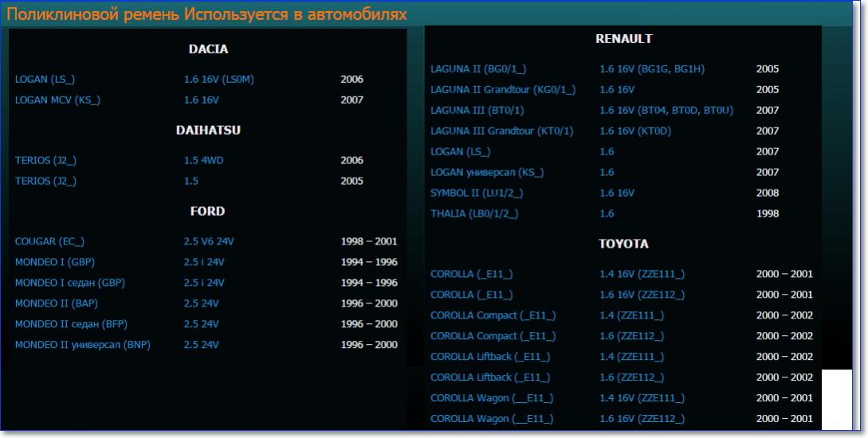Select 1.6 engine in Renault LOGAN (LS_) row
This screenshot has height=438, width=868.
coord(607,151)
